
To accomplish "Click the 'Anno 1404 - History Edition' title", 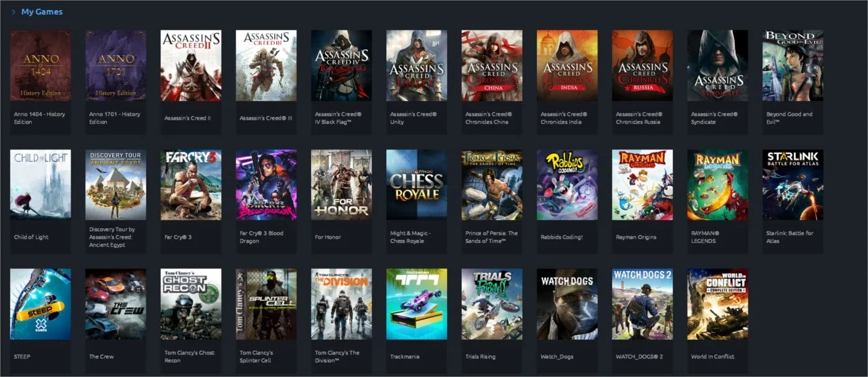I will (x=39, y=118).
